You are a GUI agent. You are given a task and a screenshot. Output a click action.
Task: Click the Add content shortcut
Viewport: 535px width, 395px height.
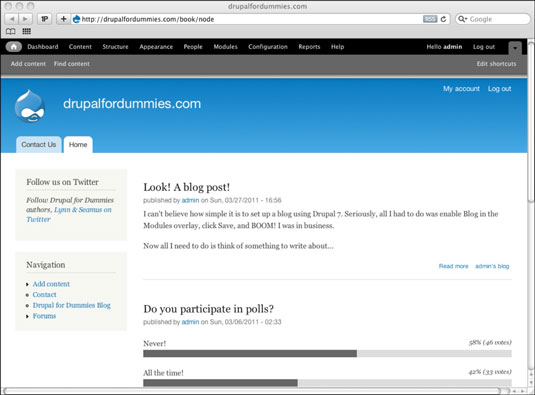click(x=28, y=64)
